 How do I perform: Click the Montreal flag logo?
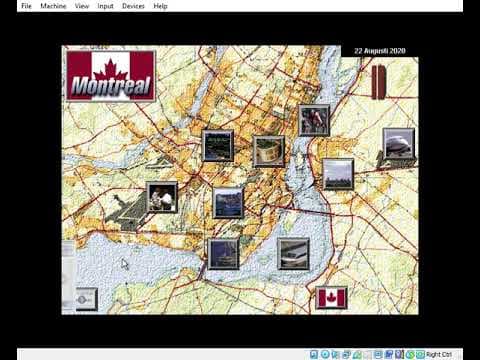111,76
